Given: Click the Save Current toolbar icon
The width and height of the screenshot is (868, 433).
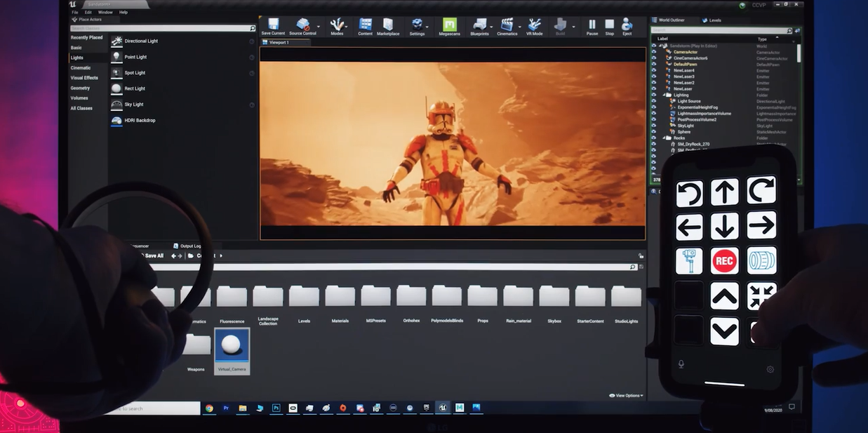Looking at the screenshot, I should 273,27.
